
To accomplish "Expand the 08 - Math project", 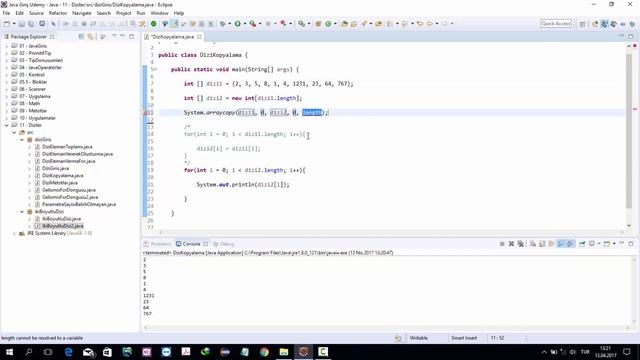I will pos(7,104).
